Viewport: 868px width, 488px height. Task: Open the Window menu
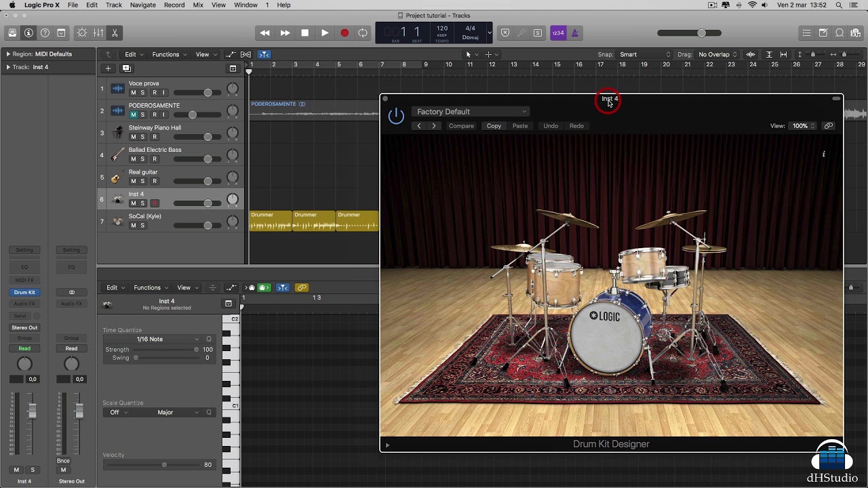click(245, 5)
